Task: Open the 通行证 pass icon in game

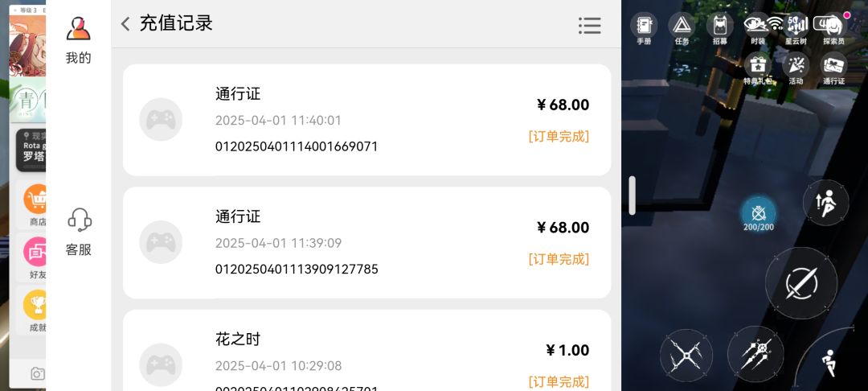Action: coord(833,68)
